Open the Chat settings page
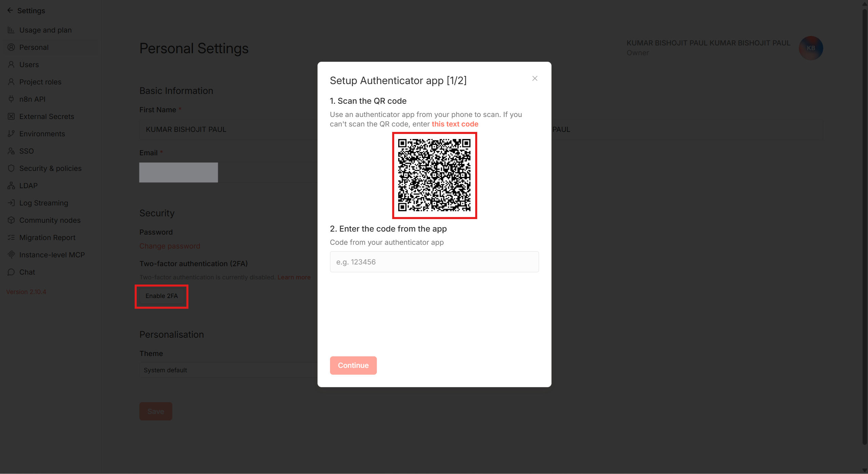 click(x=51, y=272)
